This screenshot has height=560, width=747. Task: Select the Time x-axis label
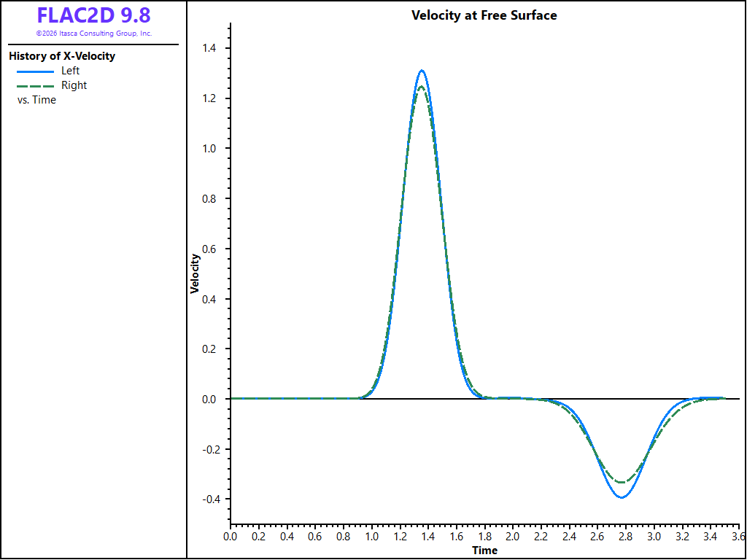tap(484, 551)
